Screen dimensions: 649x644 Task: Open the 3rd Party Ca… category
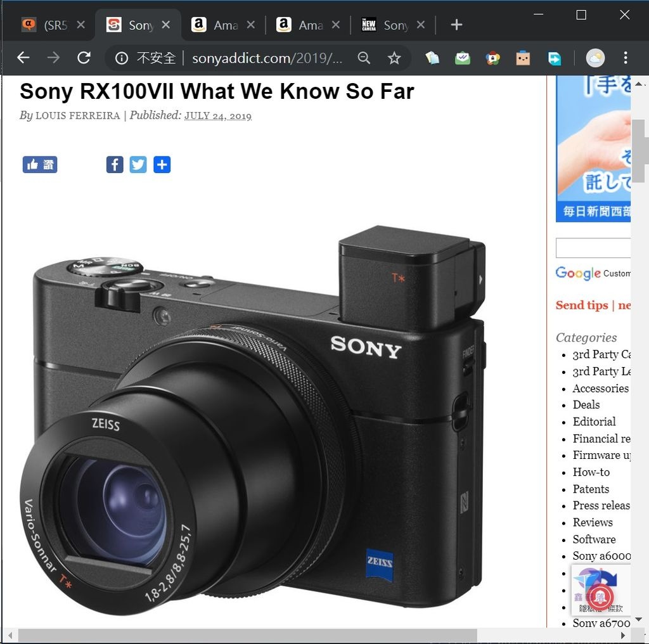pyautogui.click(x=601, y=354)
